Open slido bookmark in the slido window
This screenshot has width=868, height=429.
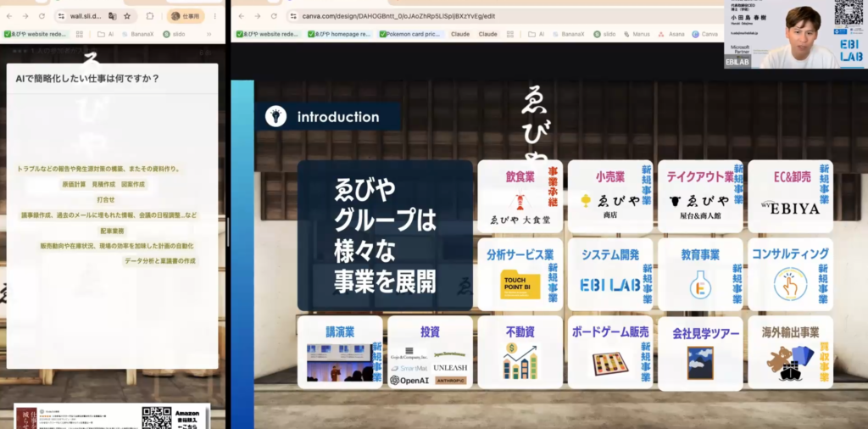pos(174,34)
